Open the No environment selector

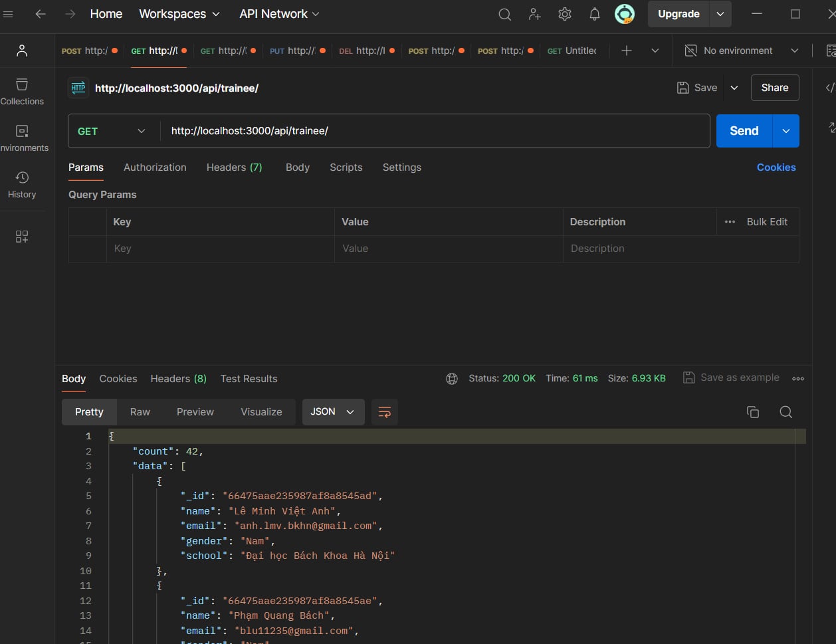(x=741, y=51)
